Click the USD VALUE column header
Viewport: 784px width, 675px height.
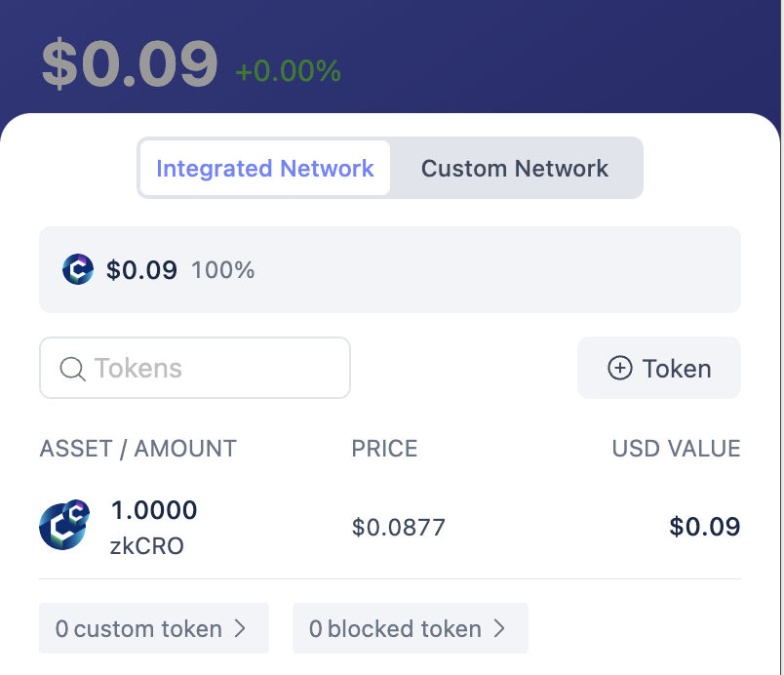coord(676,449)
